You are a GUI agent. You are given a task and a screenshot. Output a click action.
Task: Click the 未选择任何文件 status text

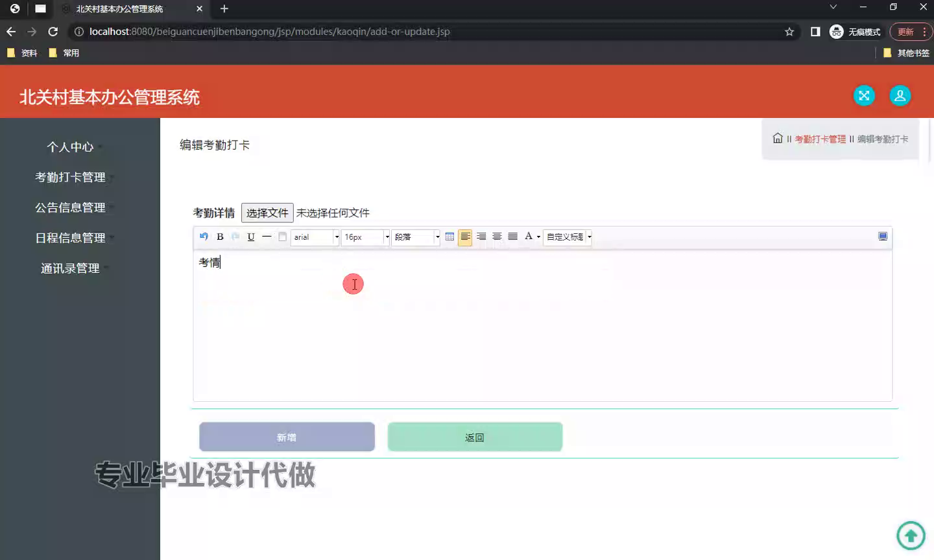click(x=333, y=213)
